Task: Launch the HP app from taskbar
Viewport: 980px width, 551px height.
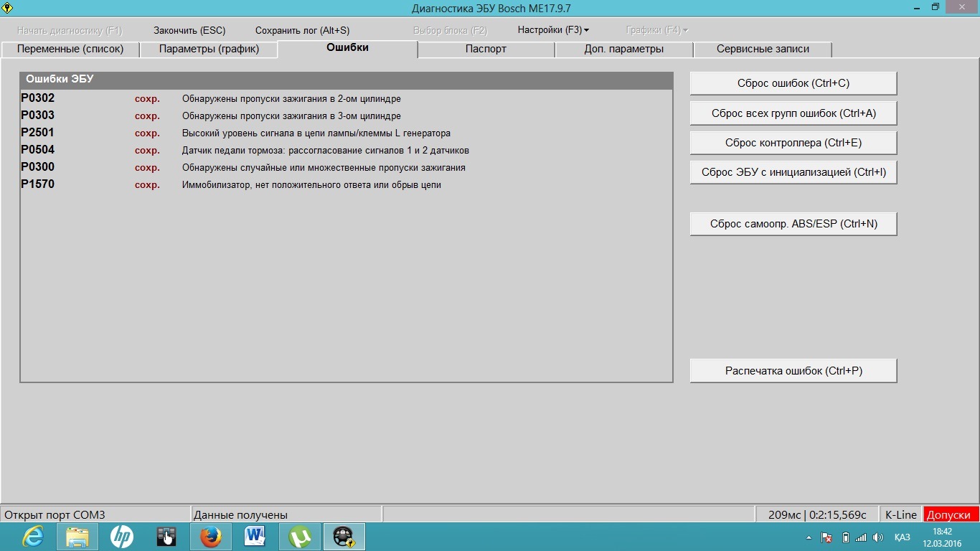Action: click(122, 537)
